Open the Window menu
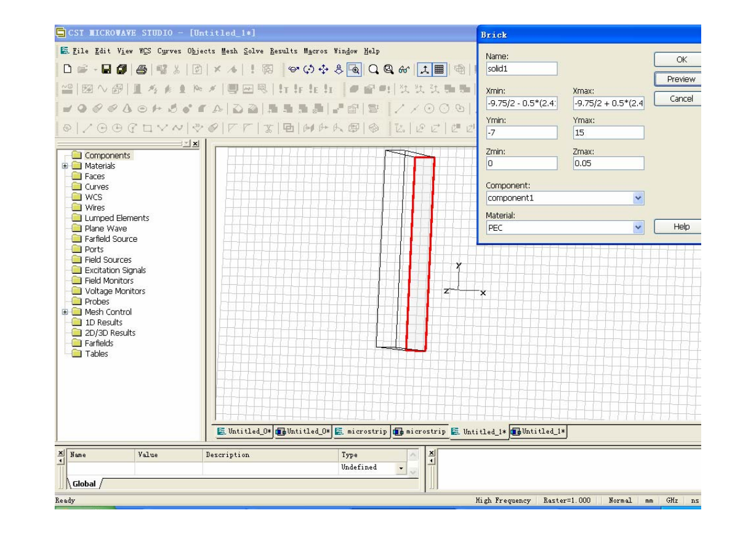 click(x=345, y=51)
